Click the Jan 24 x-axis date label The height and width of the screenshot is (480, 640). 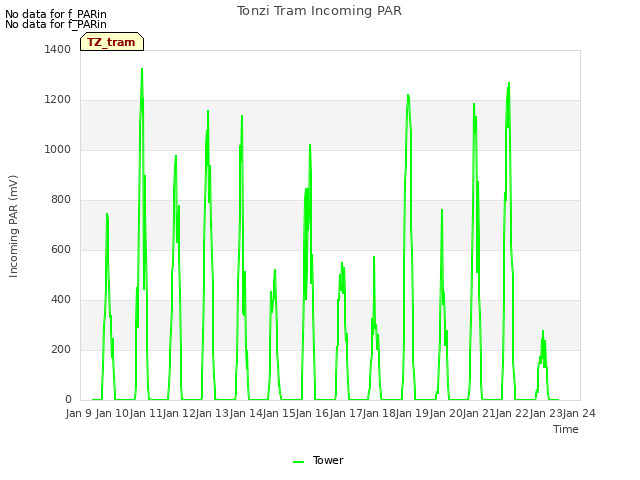579,413
